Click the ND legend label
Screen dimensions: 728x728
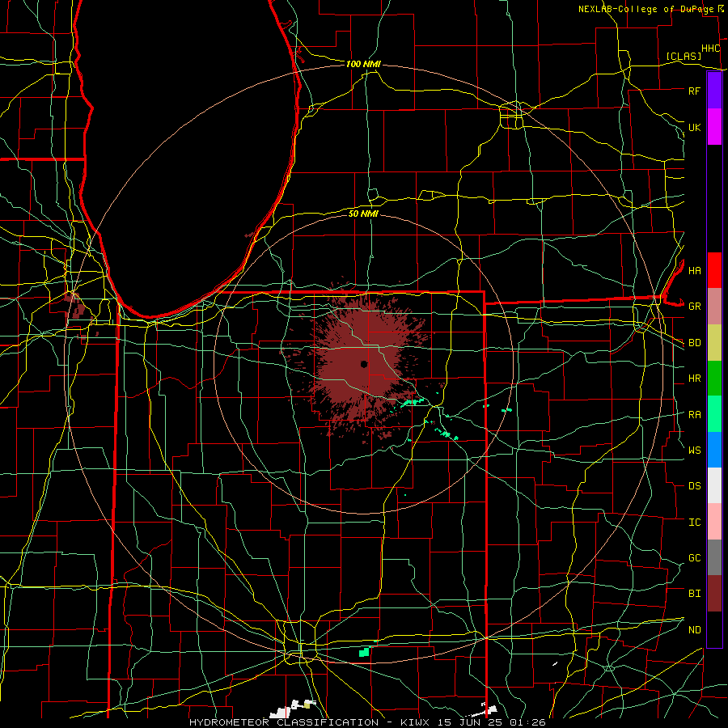pos(694,629)
